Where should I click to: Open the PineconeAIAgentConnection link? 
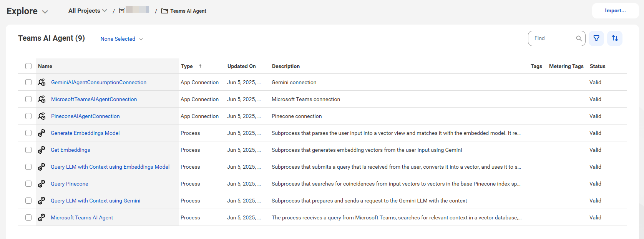pos(85,116)
